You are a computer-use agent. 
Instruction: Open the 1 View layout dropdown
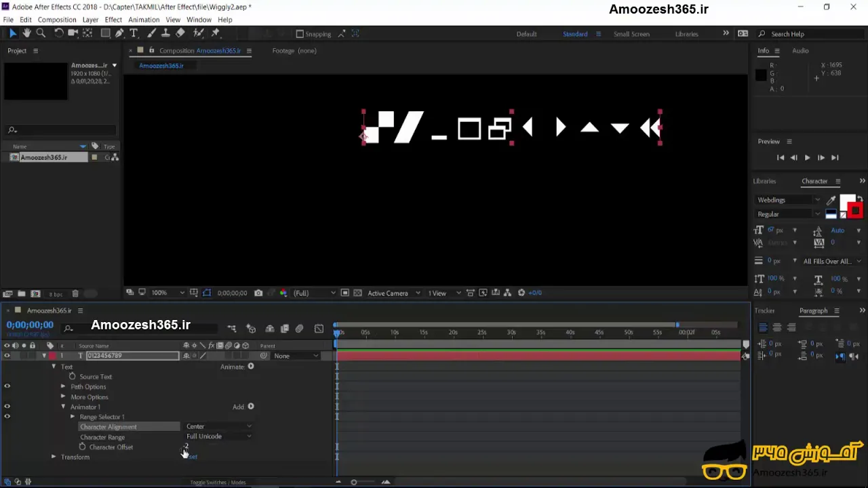[x=444, y=293]
